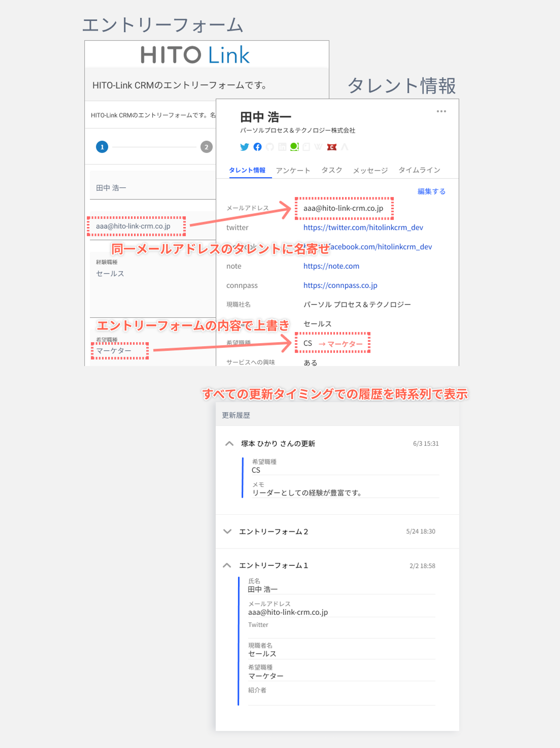Expand the エントリーフォーム２ history entry

227,531
